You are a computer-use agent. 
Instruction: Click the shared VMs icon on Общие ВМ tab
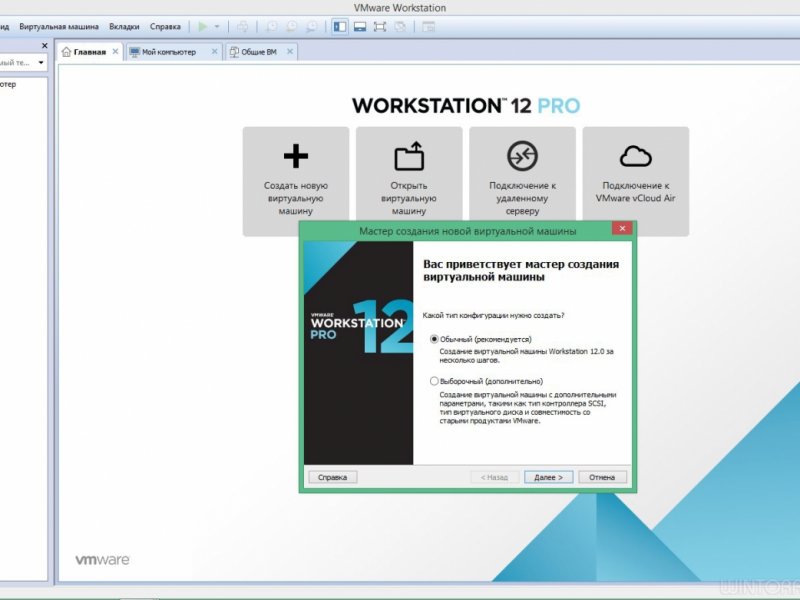[x=234, y=52]
